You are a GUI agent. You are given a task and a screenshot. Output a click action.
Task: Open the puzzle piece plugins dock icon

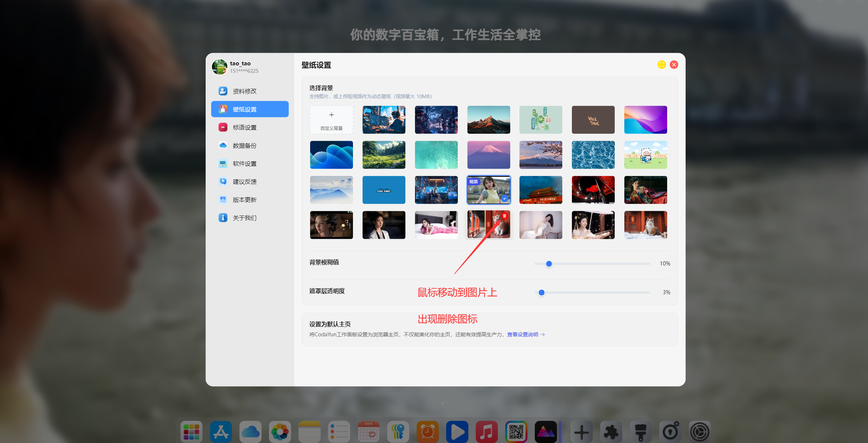click(611, 432)
